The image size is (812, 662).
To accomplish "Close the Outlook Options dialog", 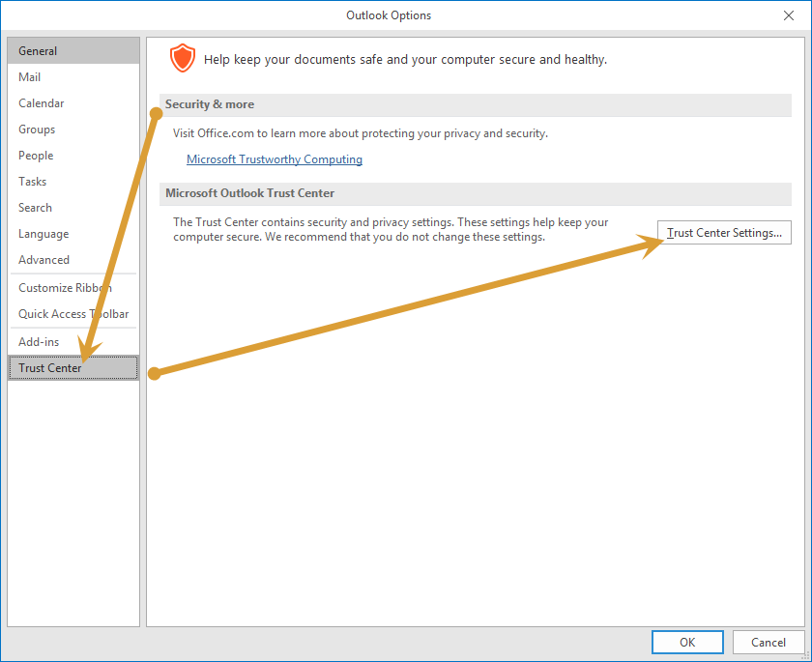I will 788,15.
